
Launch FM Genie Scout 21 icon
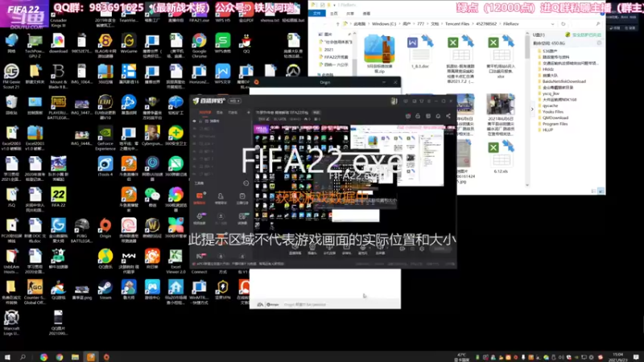click(11, 76)
